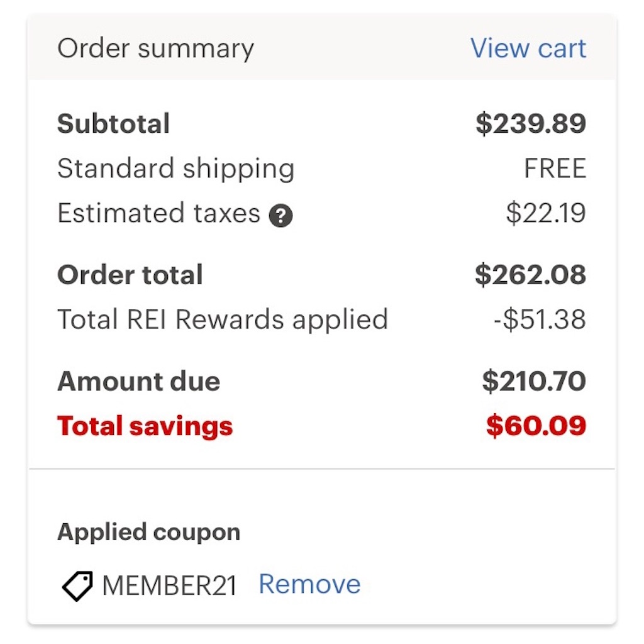
Task: Click the Estimated taxes label
Action: pyautogui.click(x=159, y=213)
